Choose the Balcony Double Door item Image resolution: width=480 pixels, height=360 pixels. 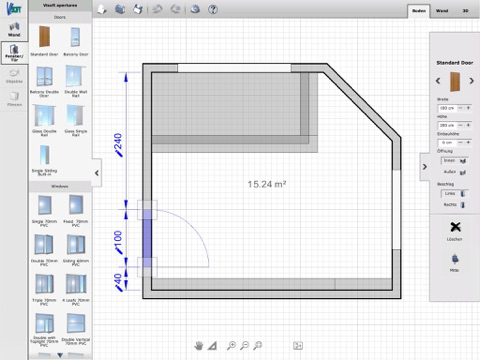click(44, 77)
